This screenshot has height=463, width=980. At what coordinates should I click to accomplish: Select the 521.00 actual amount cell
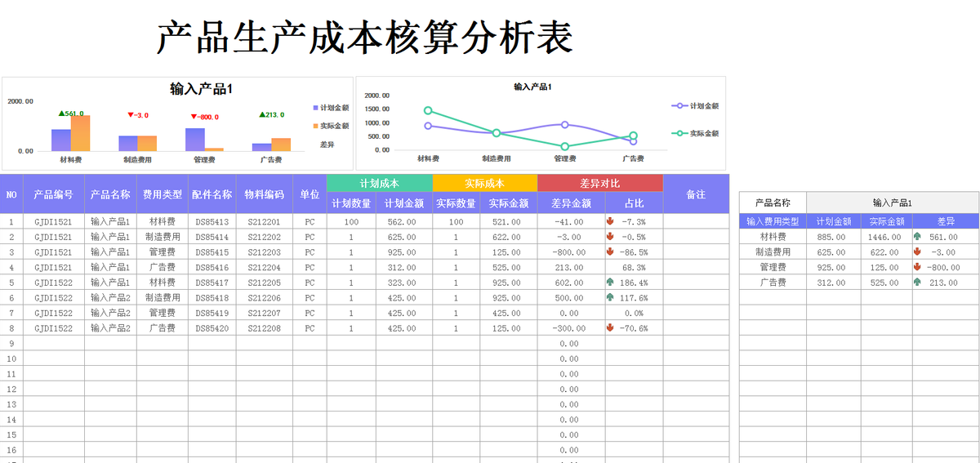tap(509, 221)
